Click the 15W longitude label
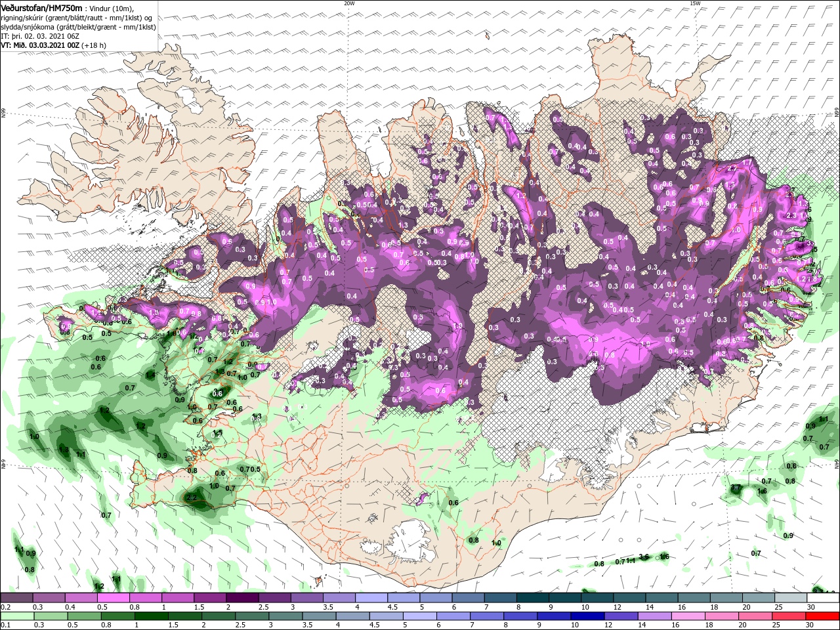 (x=695, y=3)
